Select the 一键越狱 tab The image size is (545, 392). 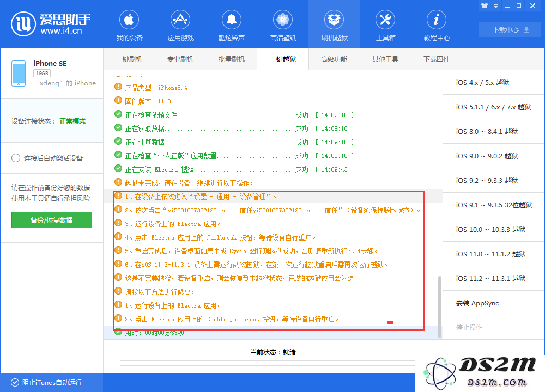click(283, 59)
